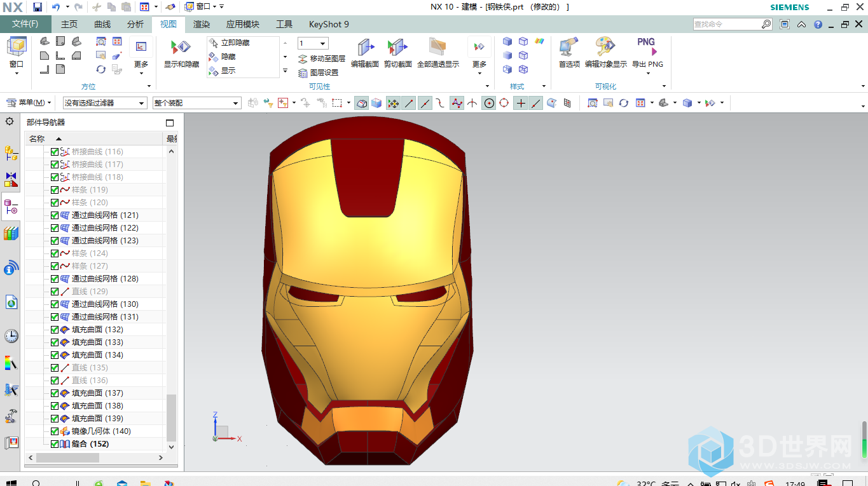
Task: Maximize the 部件导航器 panel button
Action: tap(169, 123)
